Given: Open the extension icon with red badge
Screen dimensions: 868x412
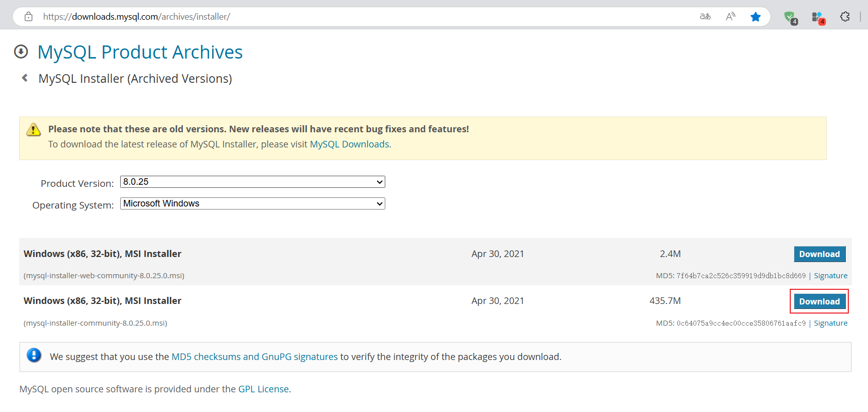Looking at the screenshot, I should pos(818,18).
